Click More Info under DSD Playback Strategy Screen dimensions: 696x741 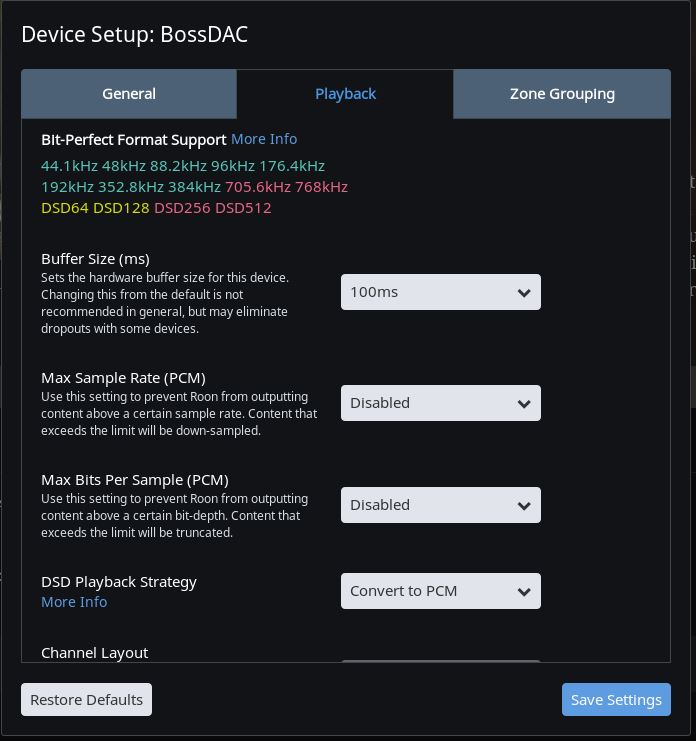pos(74,602)
